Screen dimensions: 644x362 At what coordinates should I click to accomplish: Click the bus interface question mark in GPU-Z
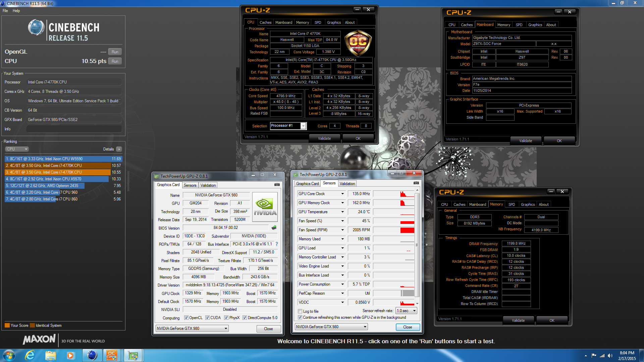[277, 244]
